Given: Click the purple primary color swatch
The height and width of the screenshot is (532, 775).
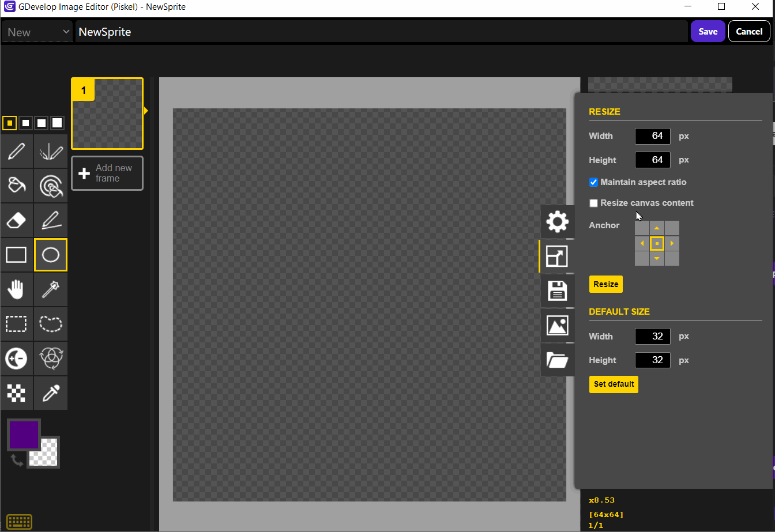Looking at the screenshot, I should pyautogui.click(x=24, y=435).
